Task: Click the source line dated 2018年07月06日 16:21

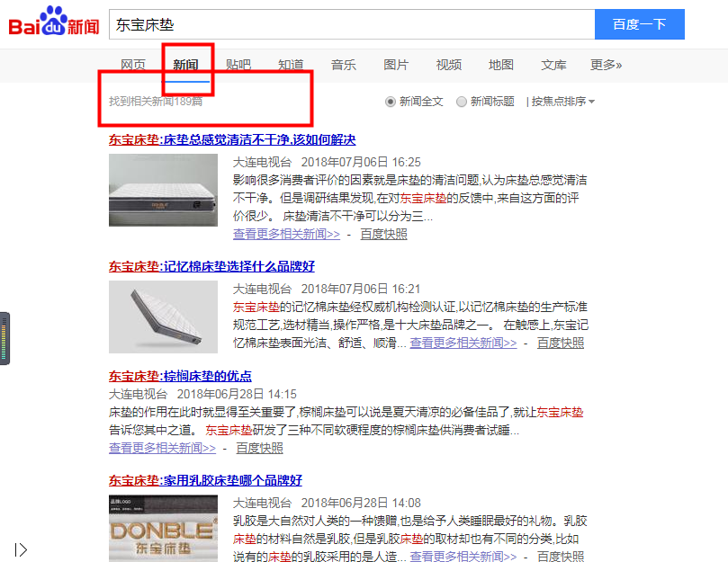Action: (327, 289)
